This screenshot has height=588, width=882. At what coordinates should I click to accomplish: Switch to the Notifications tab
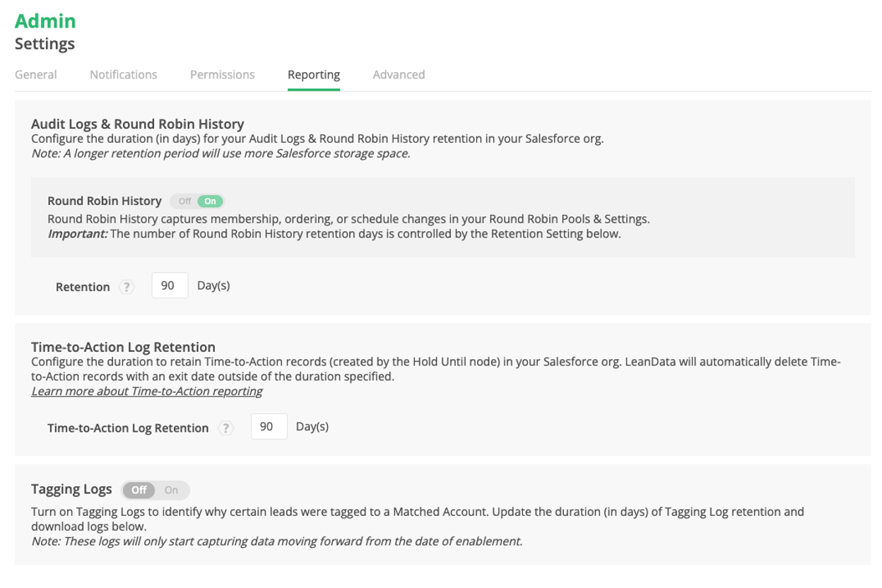point(124,75)
